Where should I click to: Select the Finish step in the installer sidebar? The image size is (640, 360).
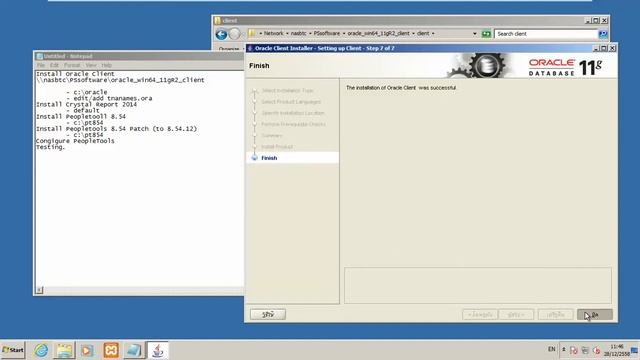coord(269,158)
